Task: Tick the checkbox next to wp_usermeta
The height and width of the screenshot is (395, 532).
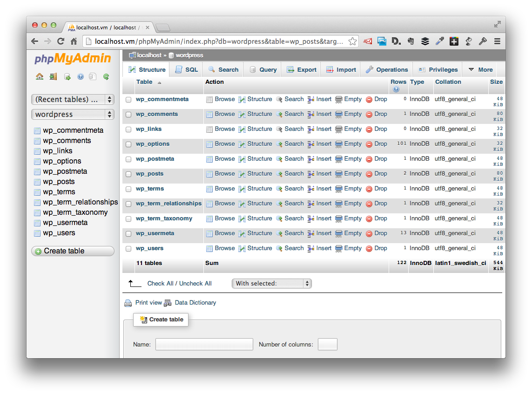Action: [x=128, y=234]
